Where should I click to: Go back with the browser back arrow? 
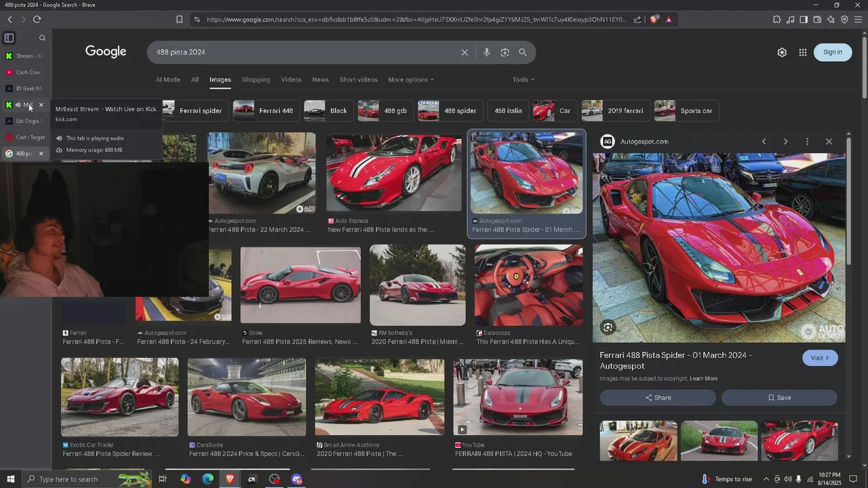click(9, 20)
